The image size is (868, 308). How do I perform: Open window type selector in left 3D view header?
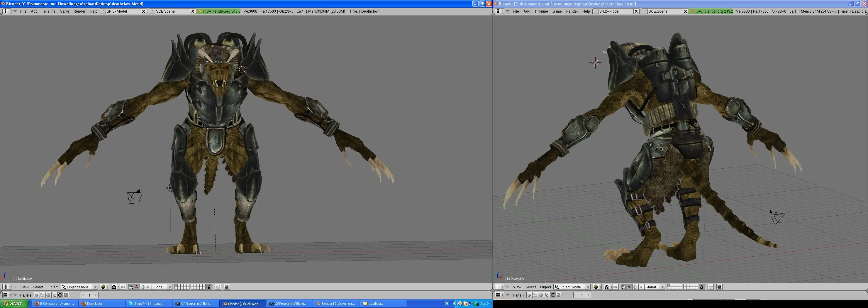pos(6,287)
